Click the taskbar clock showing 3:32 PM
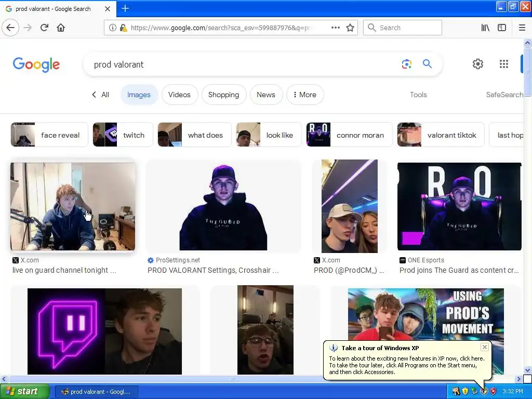Image resolution: width=532 pixels, height=399 pixels. click(x=513, y=392)
